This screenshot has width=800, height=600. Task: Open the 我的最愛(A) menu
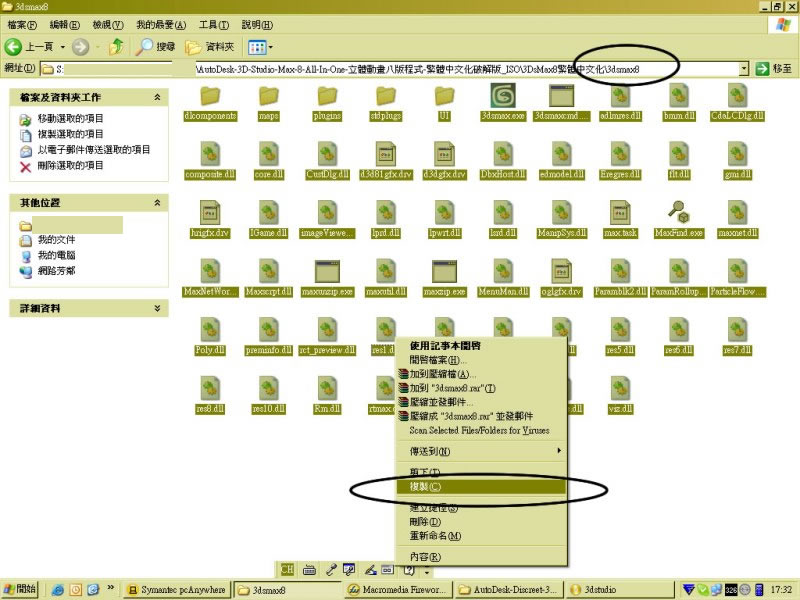coord(161,24)
